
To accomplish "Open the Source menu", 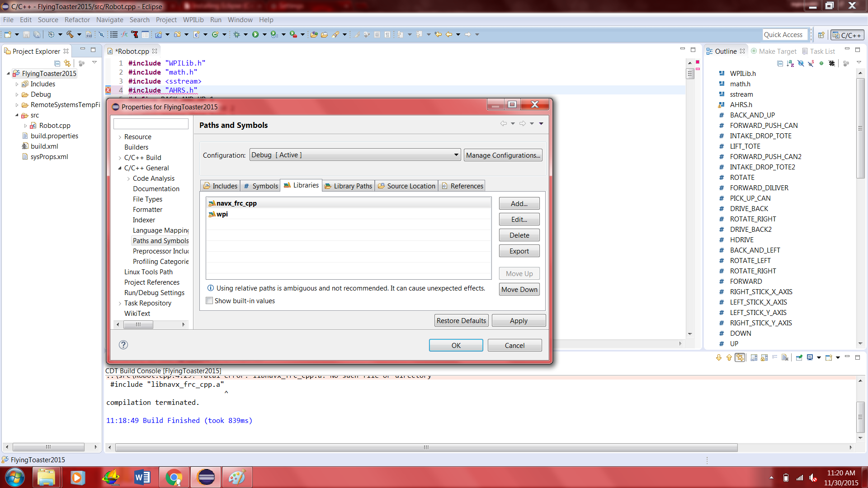I will click(48, 20).
